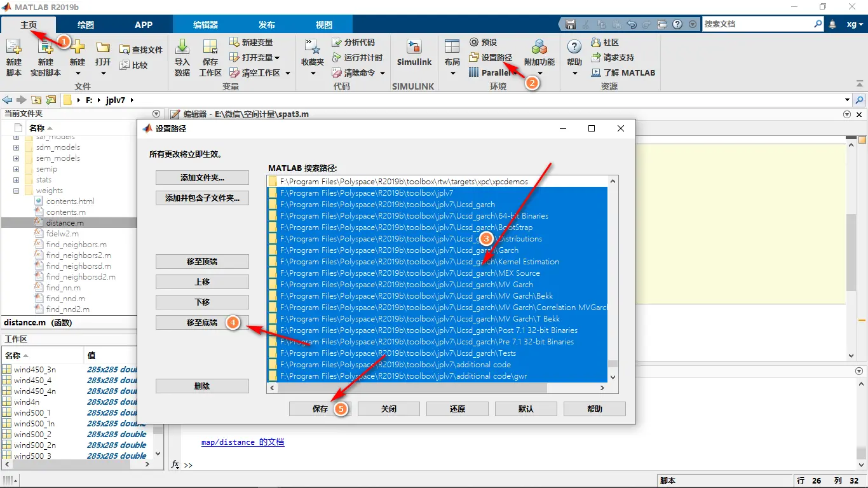Screen dimensions: 868x488
Task: Click the save icon in quick access bar
Action: click(x=571, y=24)
